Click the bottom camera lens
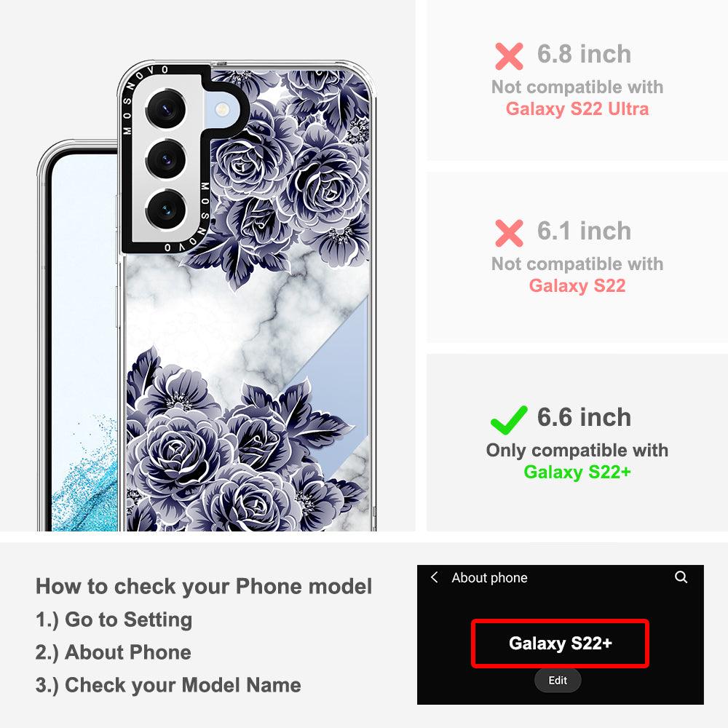Viewport: 728px width, 728px height. pyautogui.click(x=166, y=210)
